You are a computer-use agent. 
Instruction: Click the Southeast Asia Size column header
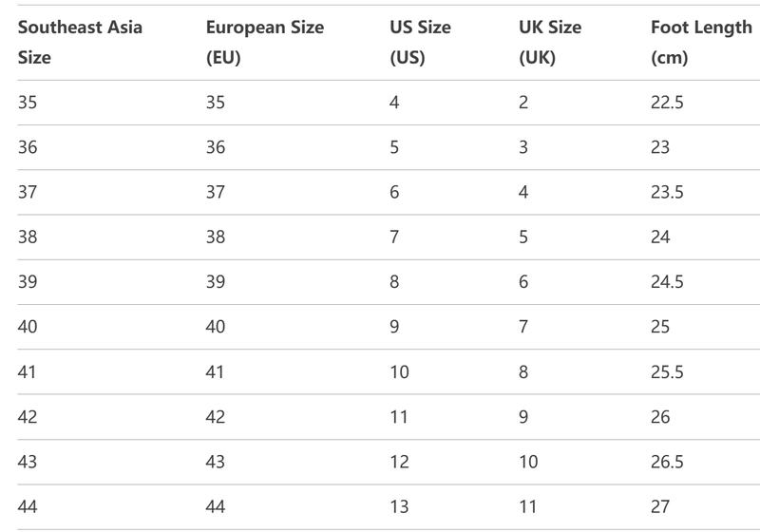(80, 42)
